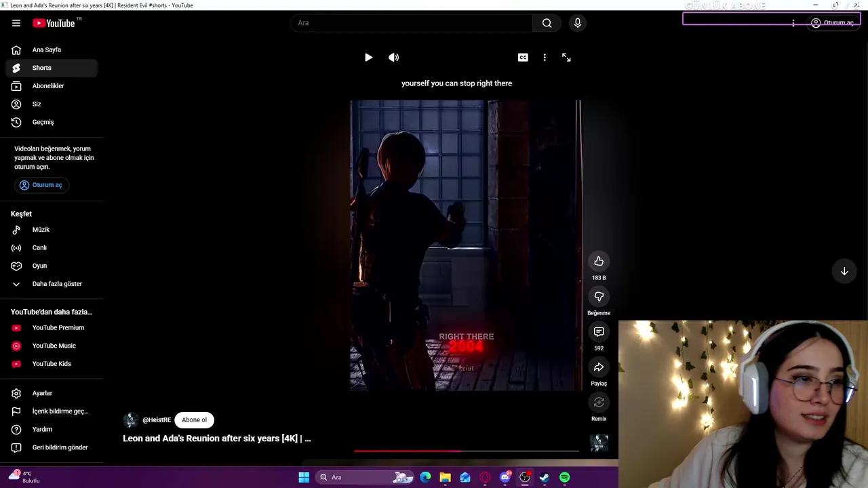Go to Ana Sayfa
This screenshot has height=488, width=868.
pyautogui.click(x=52, y=49)
